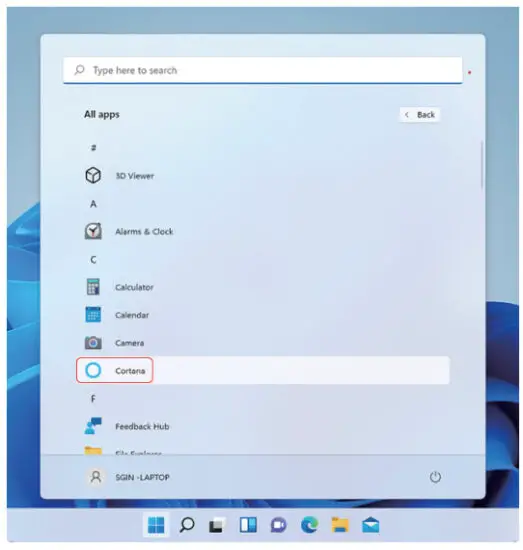The image size is (523, 550).
Task: Click the power button icon
Action: (435, 477)
